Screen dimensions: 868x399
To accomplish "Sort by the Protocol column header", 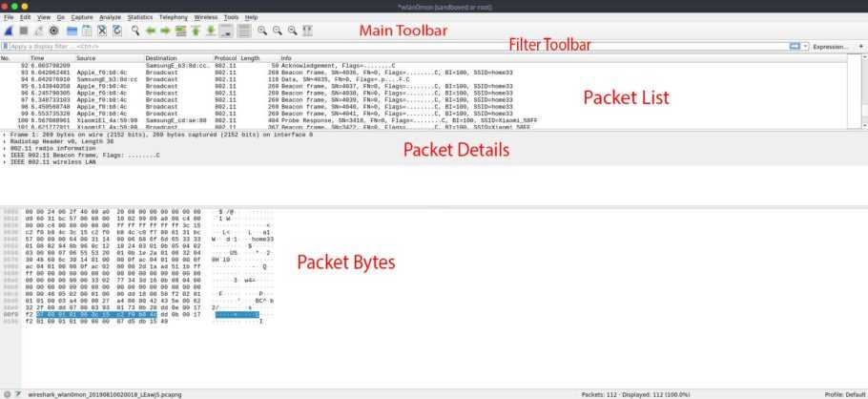I will coord(226,57).
